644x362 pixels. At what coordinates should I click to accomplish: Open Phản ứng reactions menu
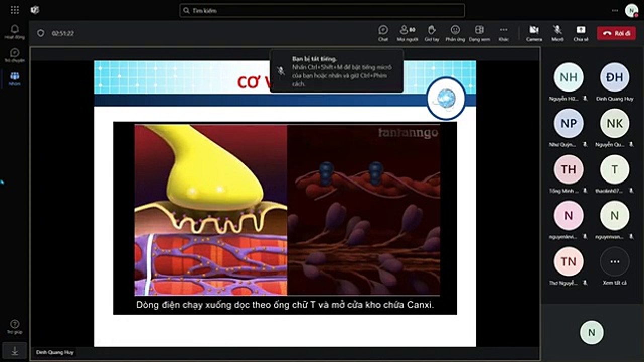coord(455,33)
